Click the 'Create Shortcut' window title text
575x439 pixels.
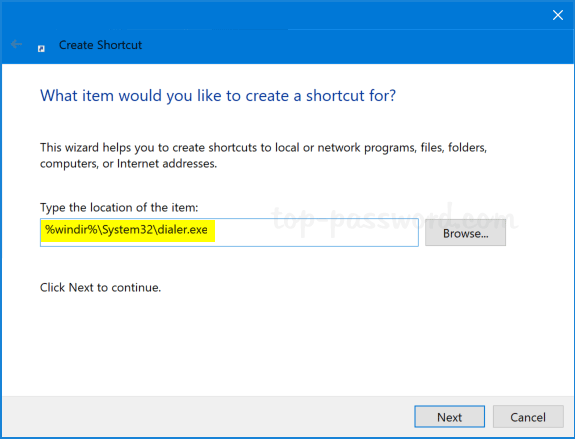[x=100, y=45]
